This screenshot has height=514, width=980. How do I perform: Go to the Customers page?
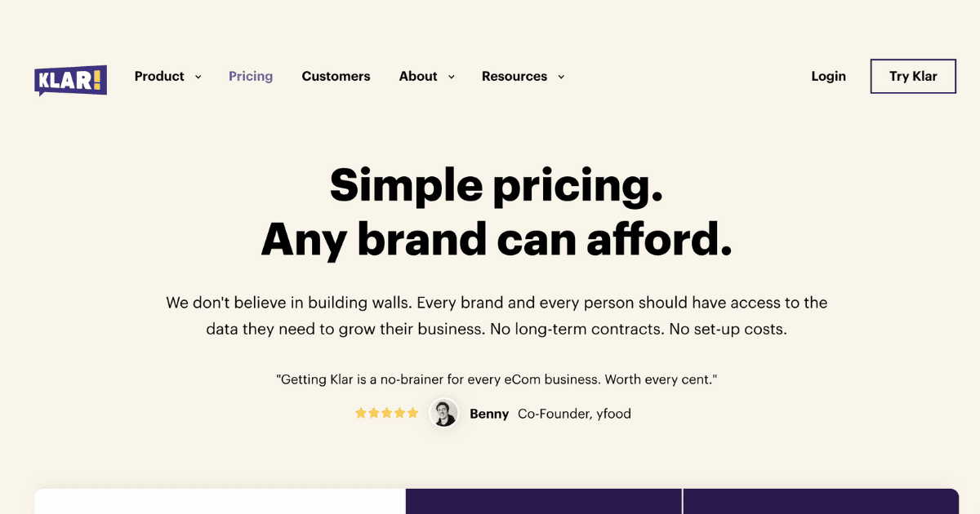click(336, 76)
